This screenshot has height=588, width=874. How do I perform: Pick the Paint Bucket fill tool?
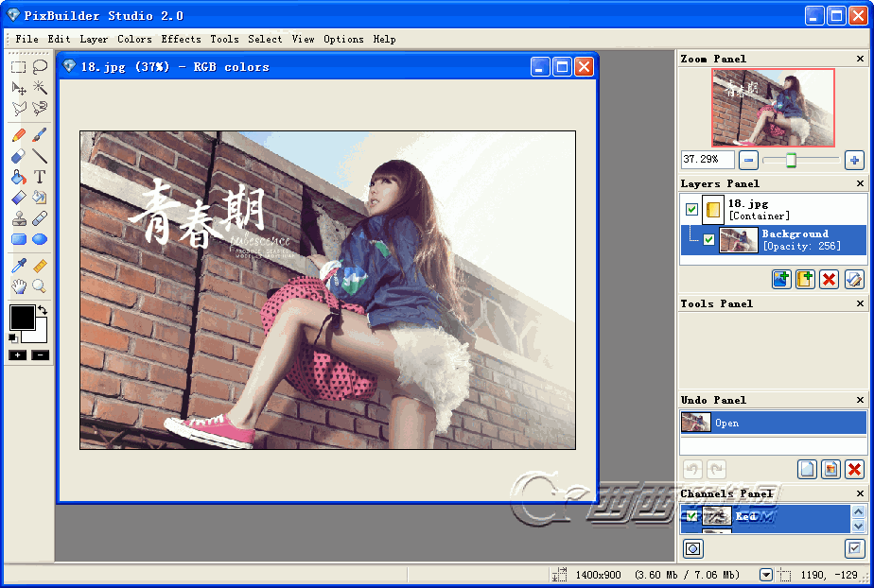click(18, 177)
